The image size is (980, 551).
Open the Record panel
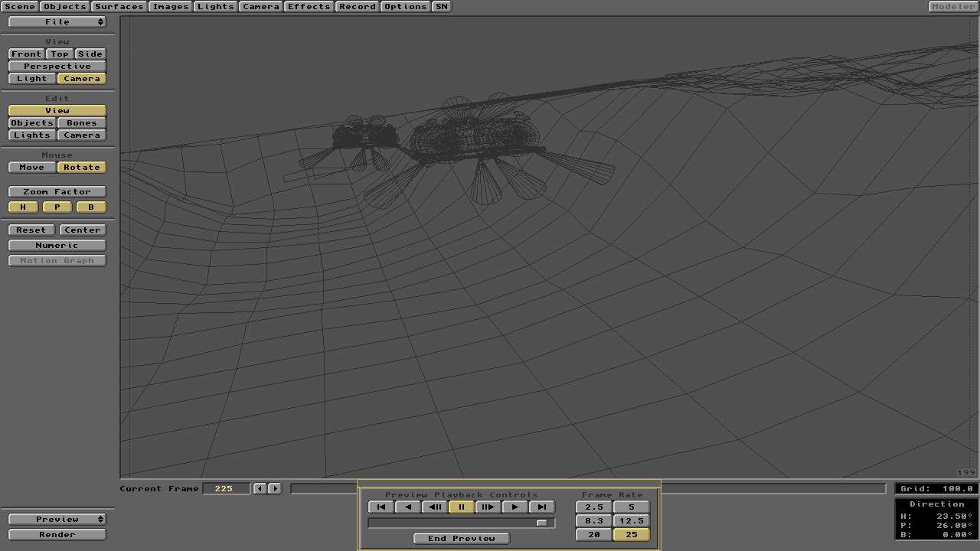357,6
